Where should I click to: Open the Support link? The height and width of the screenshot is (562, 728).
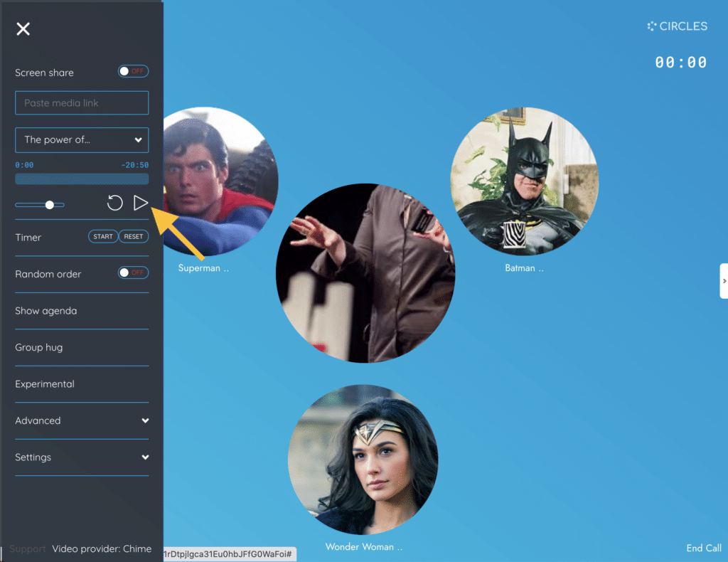pos(28,549)
